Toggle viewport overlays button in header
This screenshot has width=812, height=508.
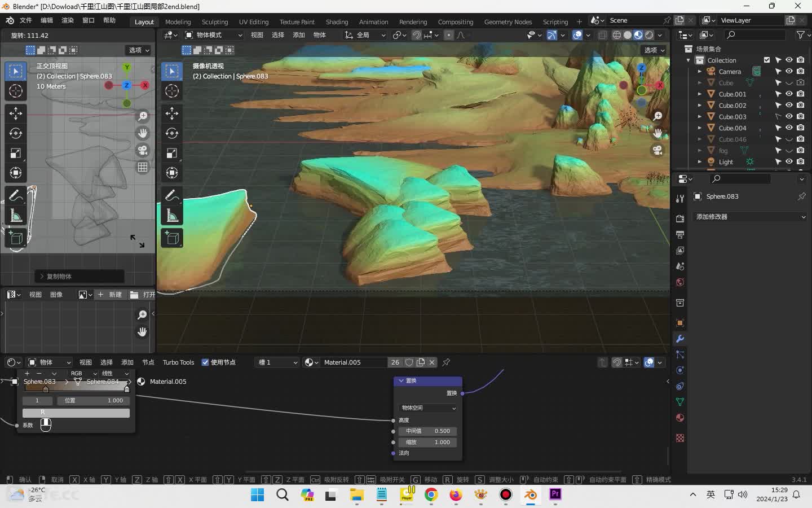click(577, 35)
